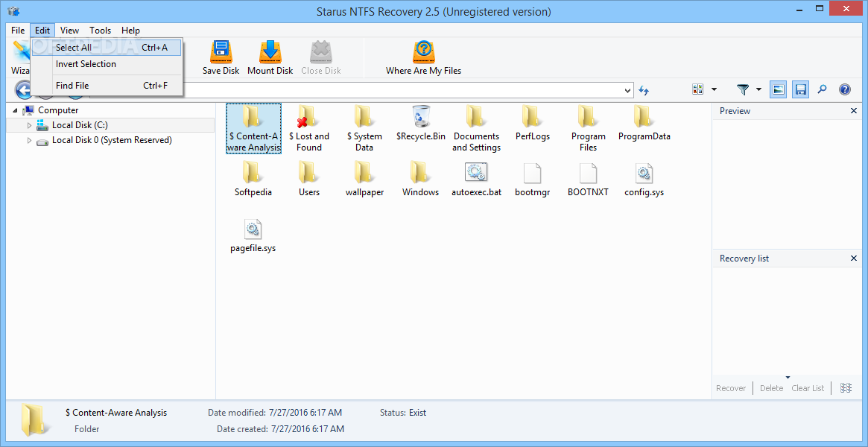Close the Preview panel
868x447 pixels.
point(854,111)
